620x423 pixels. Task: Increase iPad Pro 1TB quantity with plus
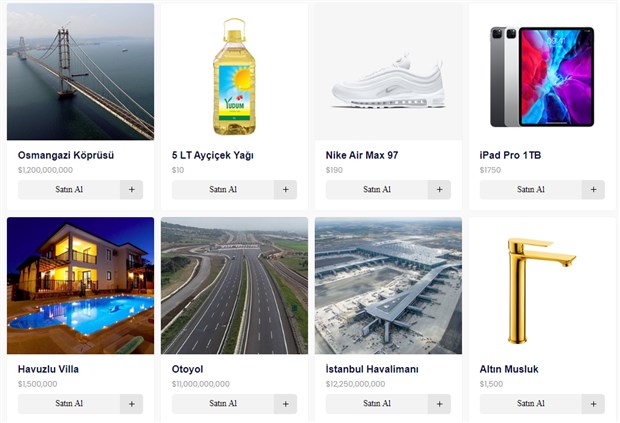(x=593, y=190)
